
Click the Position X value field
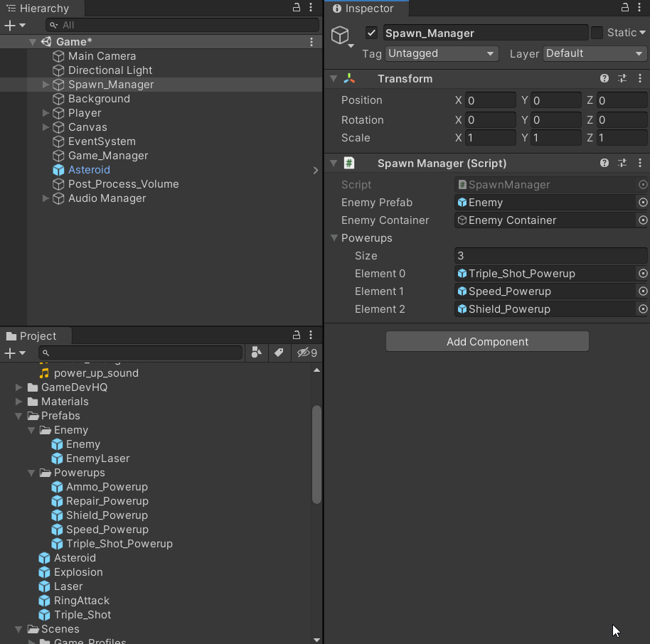tap(491, 100)
